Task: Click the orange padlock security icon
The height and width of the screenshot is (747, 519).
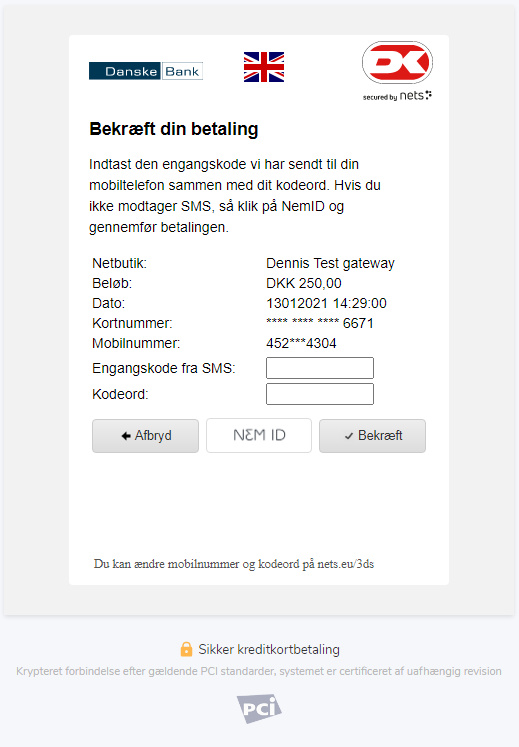Action: pos(186,649)
